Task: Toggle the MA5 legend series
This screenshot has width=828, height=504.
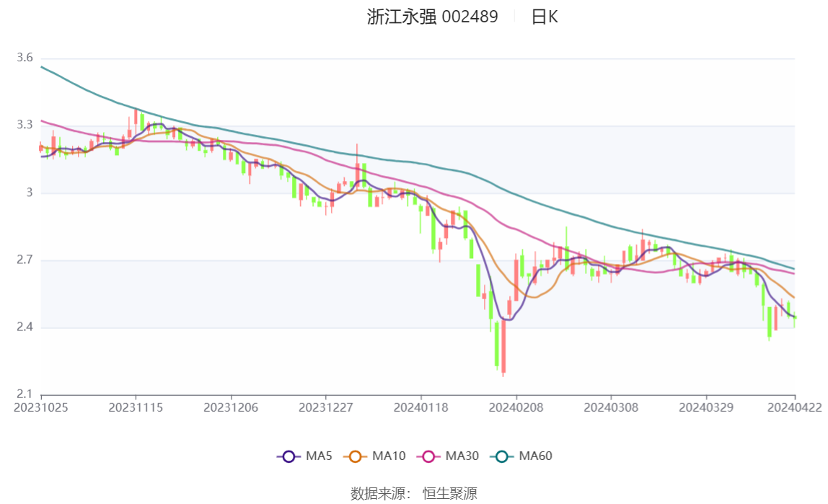Action: pos(304,456)
